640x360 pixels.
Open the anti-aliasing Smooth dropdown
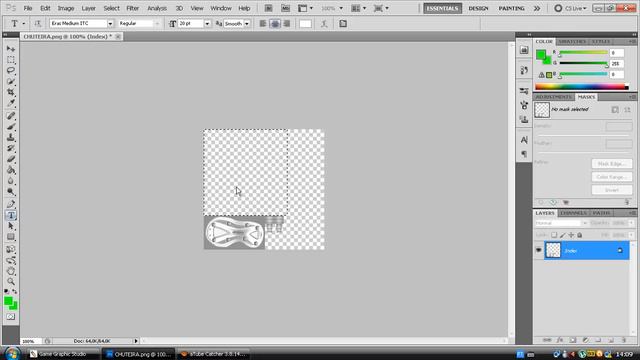tap(247, 24)
